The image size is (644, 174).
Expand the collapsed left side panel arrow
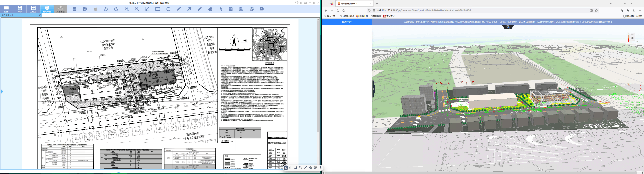(2, 91)
